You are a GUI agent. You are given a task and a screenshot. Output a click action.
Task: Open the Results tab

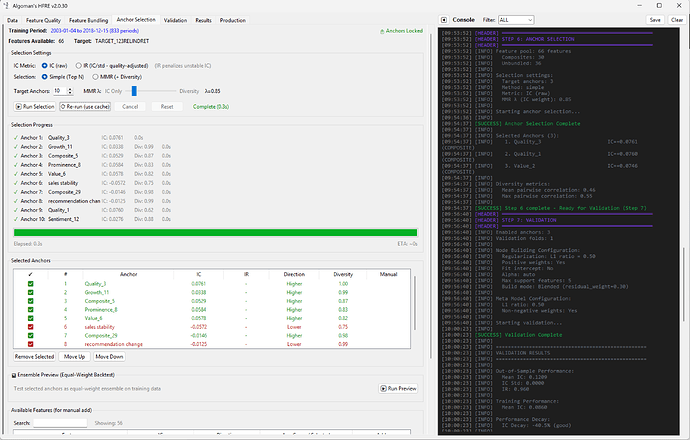(x=203, y=20)
